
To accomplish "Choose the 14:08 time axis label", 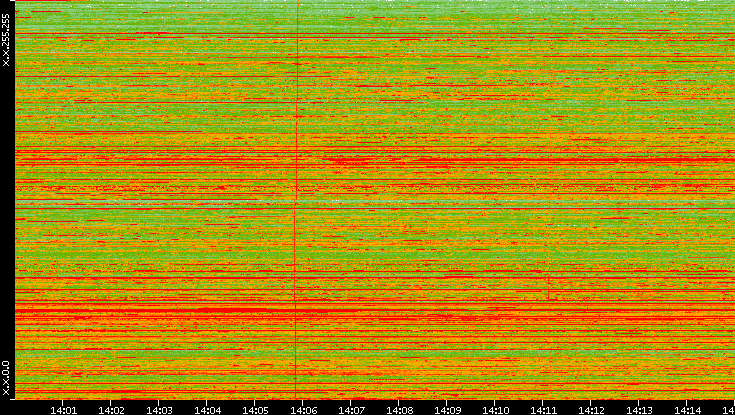I will click(398, 410).
